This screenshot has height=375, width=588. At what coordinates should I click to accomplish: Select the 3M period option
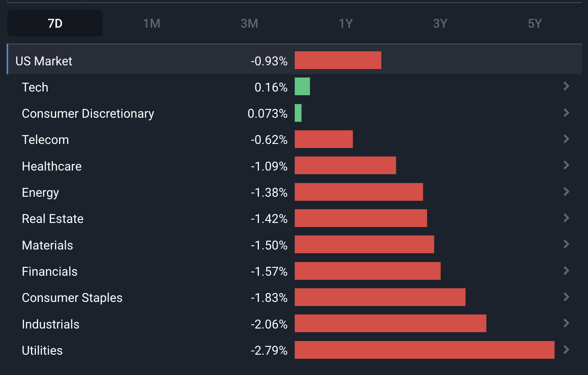pyautogui.click(x=250, y=23)
